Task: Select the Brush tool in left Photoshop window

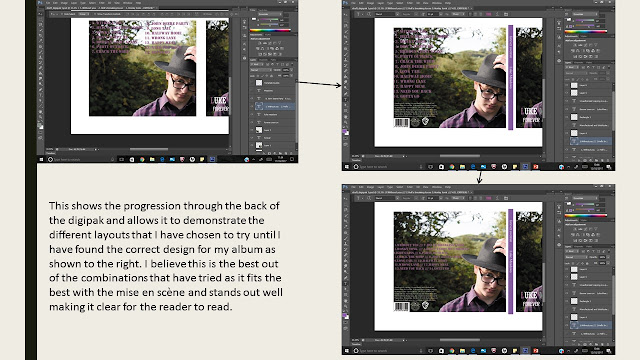Action: (40, 52)
